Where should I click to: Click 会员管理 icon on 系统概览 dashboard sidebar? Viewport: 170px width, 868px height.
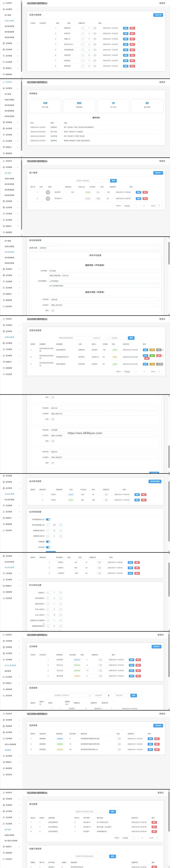pos(4,128)
